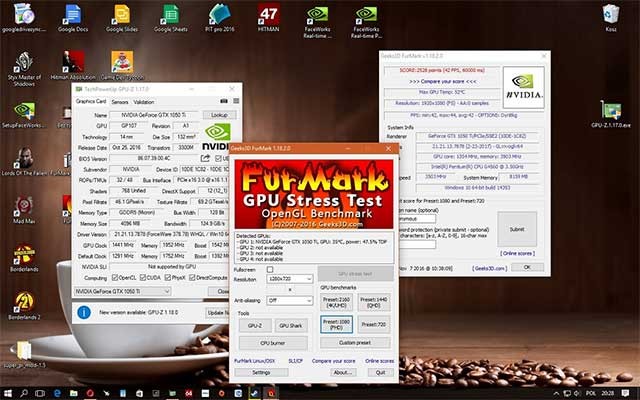Image resolution: width=640 pixels, height=400 pixels.
Task: Launch GPU-Z tool from FurMark
Action: pos(254,326)
